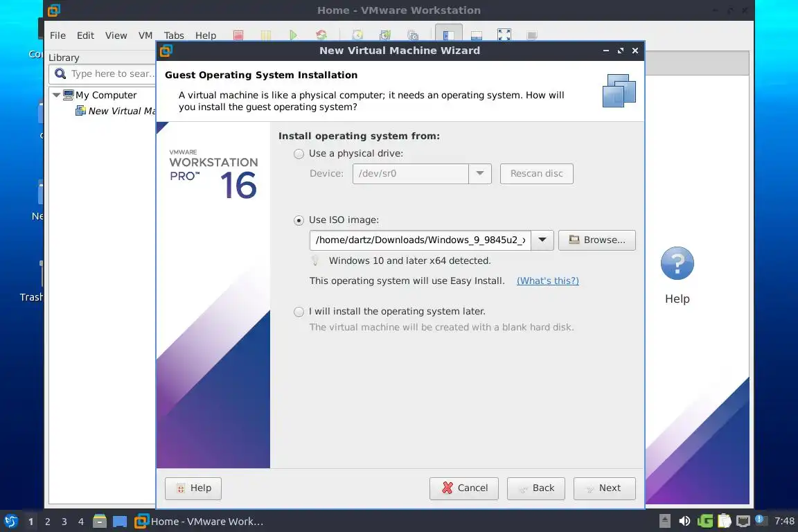
Task: Select I will install the operating system later
Action: tap(299, 312)
